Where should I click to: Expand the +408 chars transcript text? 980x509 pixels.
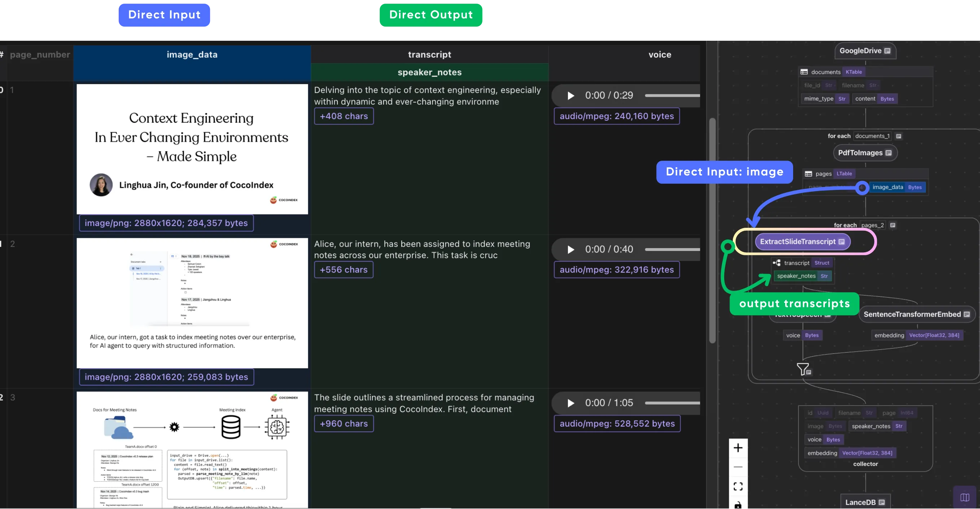[x=344, y=116]
